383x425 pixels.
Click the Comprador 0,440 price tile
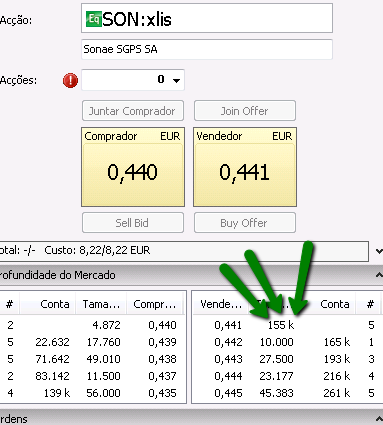tap(133, 167)
